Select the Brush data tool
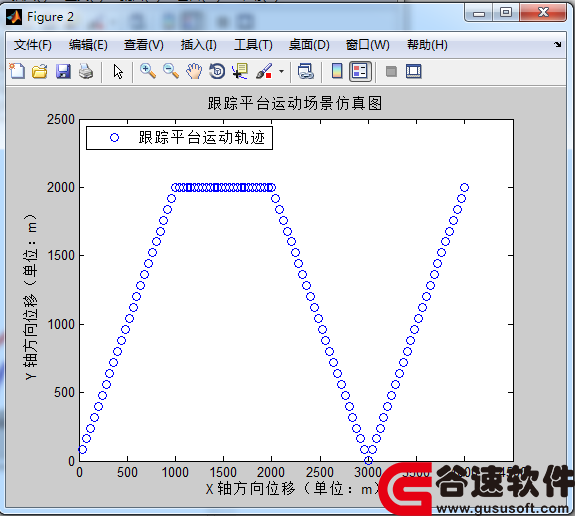This screenshot has width=575, height=516. tap(264, 71)
